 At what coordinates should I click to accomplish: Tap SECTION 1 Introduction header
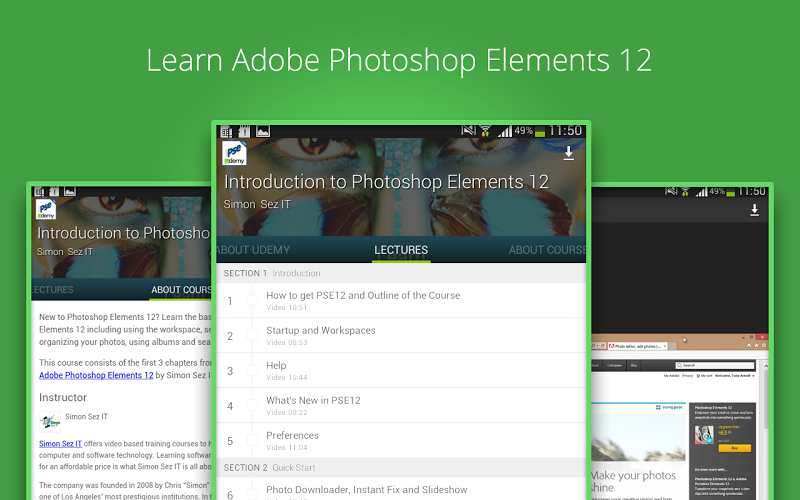tap(401, 273)
